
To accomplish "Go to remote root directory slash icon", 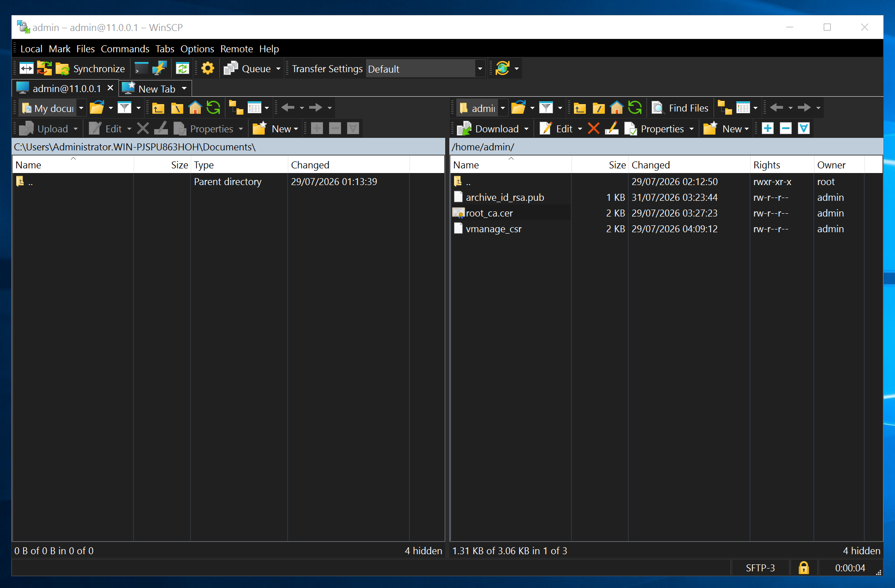I will pyautogui.click(x=598, y=108).
